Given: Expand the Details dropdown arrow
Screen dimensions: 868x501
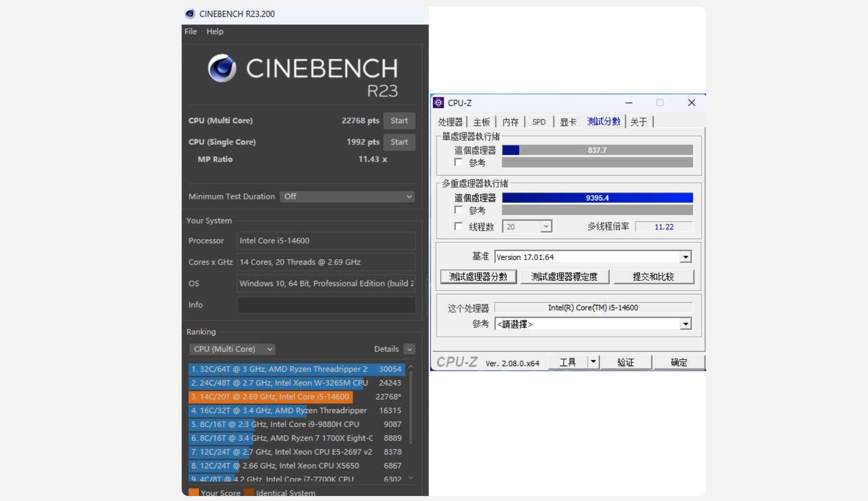Looking at the screenshot, I should [x=409, y=349].
